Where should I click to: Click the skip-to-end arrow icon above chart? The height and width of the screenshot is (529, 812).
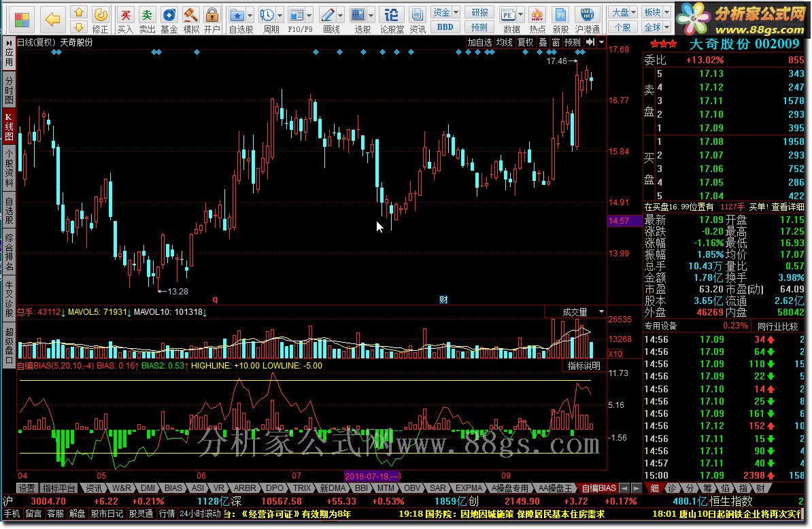click(590, 42)
